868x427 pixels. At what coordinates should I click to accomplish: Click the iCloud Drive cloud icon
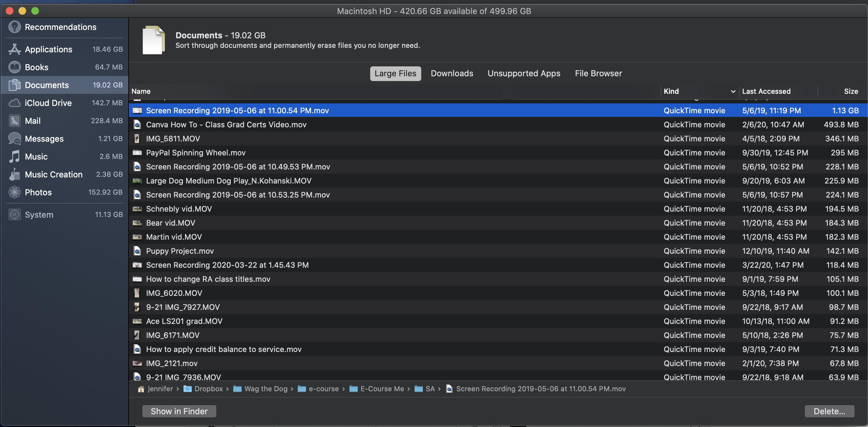click(x=14, y=103)
